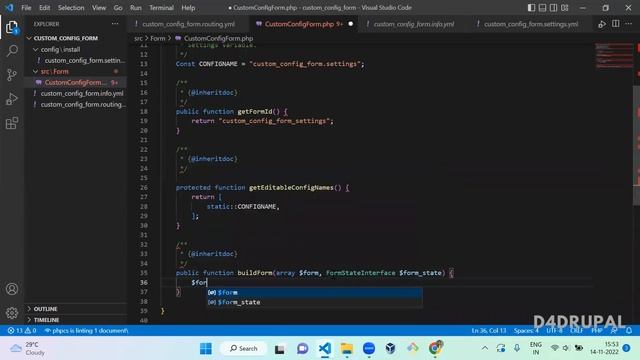640x360 pixels.
Task: Open the Manage gear icon
Action: [12, 313]
